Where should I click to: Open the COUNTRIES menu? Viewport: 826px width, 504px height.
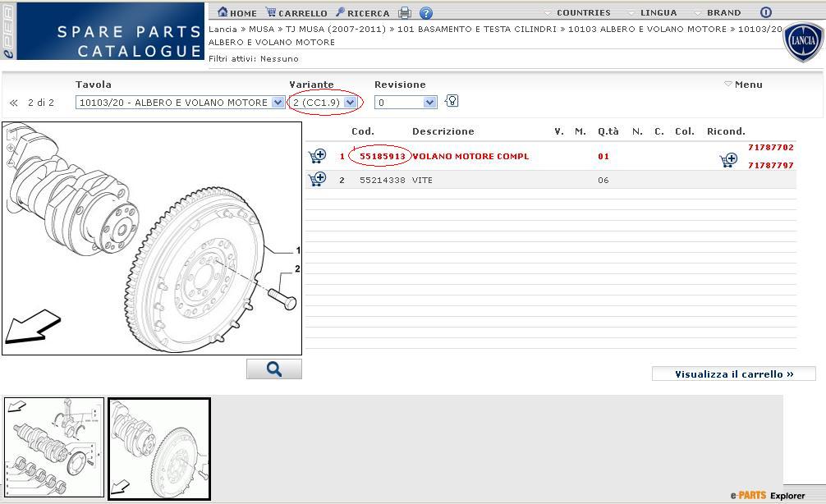(578, 12)
